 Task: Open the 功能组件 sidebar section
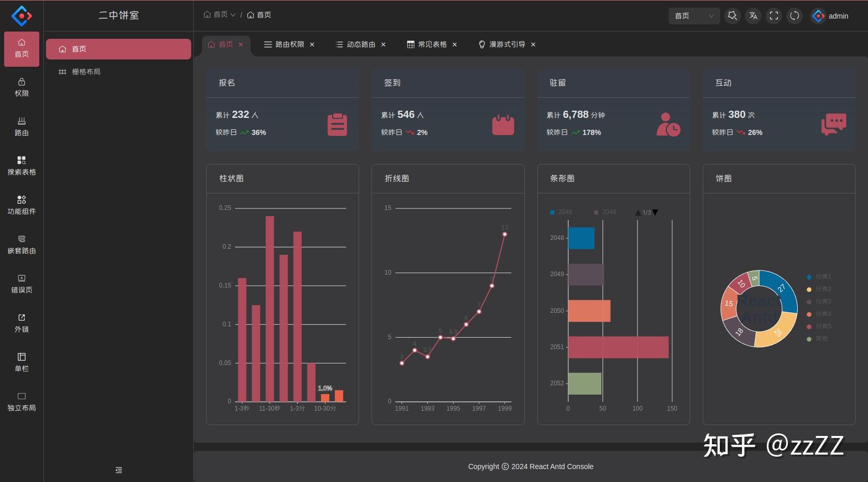[22, 205]
